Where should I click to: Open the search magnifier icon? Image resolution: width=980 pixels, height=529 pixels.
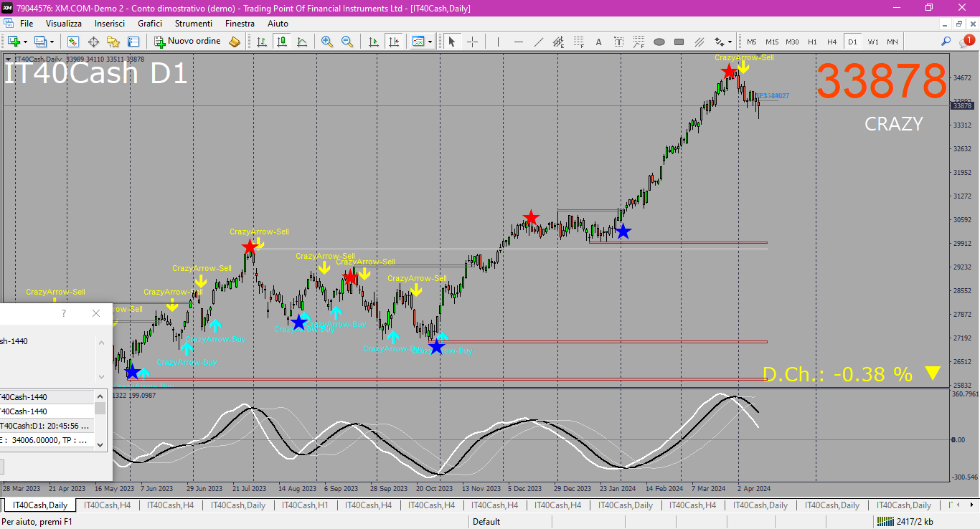(946, 42)
